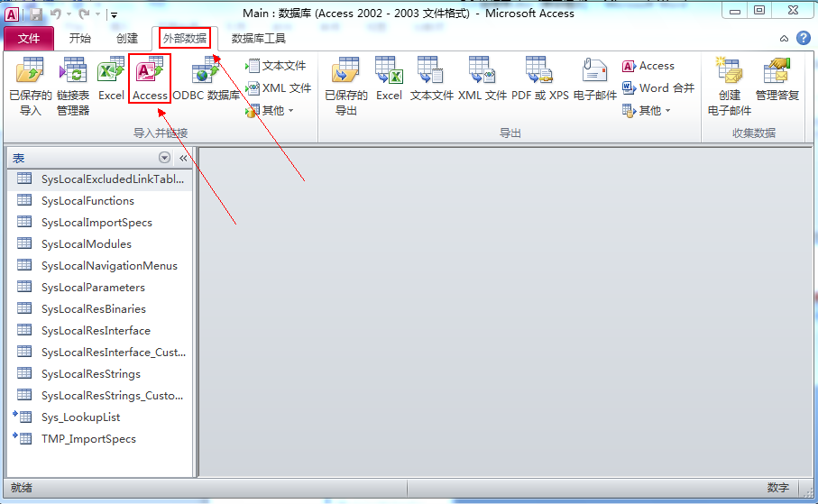The image size is (818, 504).
Task: Import a text file (文本文件)
Action: pos(276,66)
